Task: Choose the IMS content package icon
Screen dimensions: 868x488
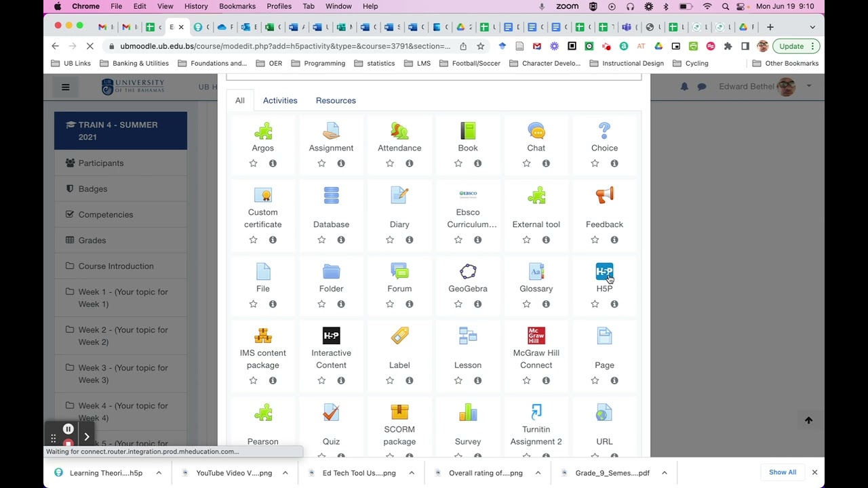Action: [263, 336]
